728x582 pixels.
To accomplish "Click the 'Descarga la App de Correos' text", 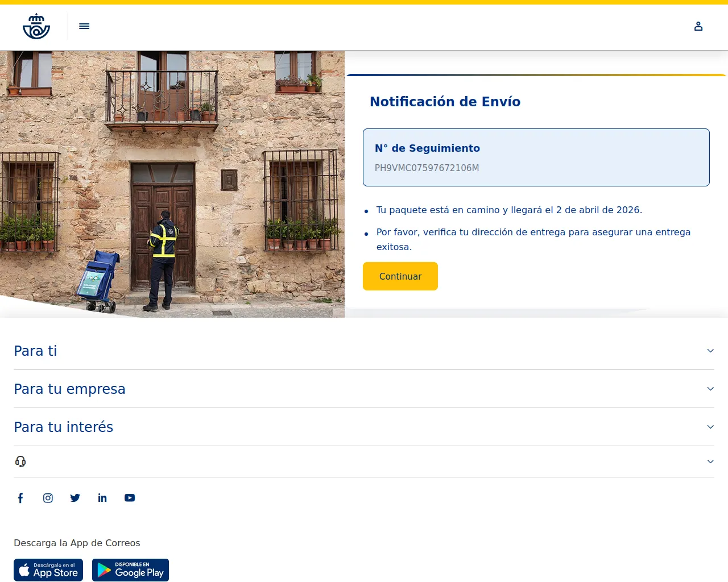I will pyautogui.click(x=77, y=543).
